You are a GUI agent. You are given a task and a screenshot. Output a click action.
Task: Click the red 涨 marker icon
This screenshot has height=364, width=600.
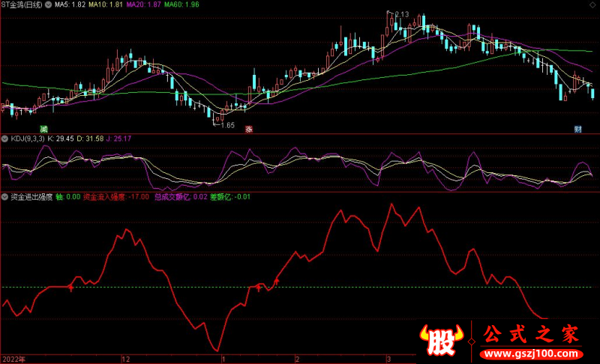(x=248, y=129)
